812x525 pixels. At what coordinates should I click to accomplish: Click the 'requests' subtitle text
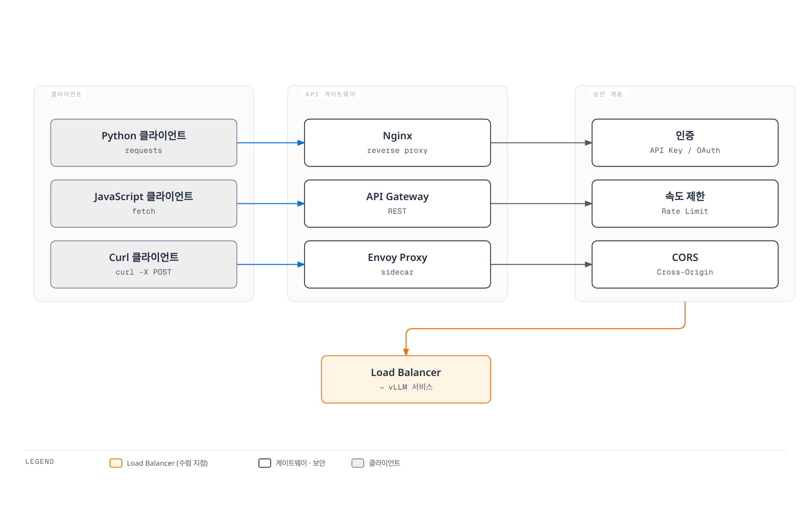144,151
